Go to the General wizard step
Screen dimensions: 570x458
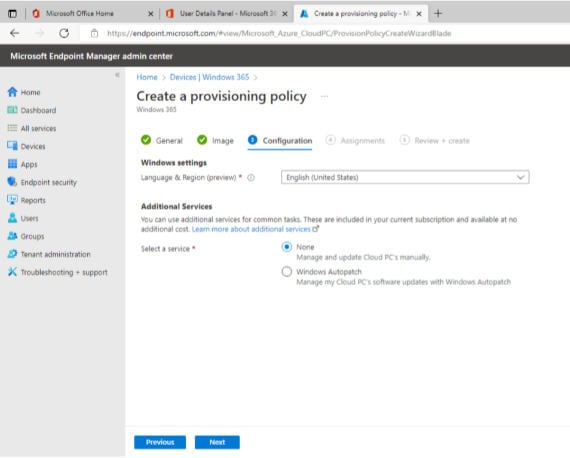click(162, 140)
